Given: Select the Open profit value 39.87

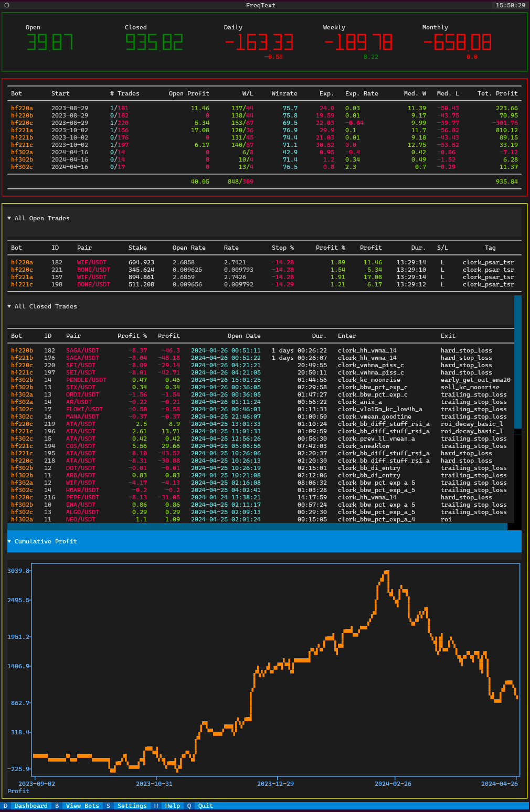Looking at the screenshot, I should (x=50, y=42).
